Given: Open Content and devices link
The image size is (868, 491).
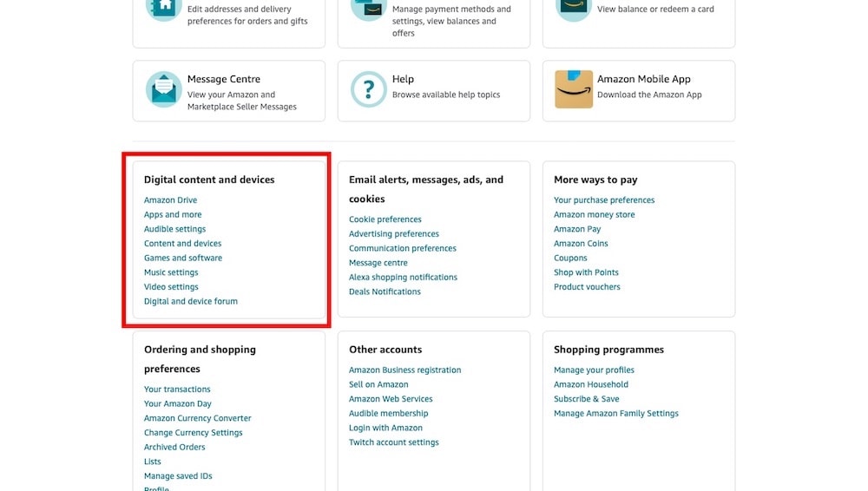Looking at the screenshot, I should [182, 243].
